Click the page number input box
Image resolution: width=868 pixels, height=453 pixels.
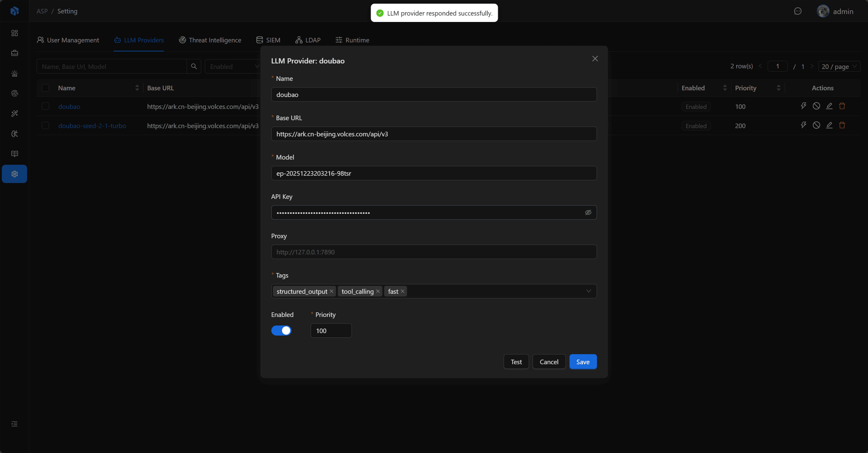point(777,67)
